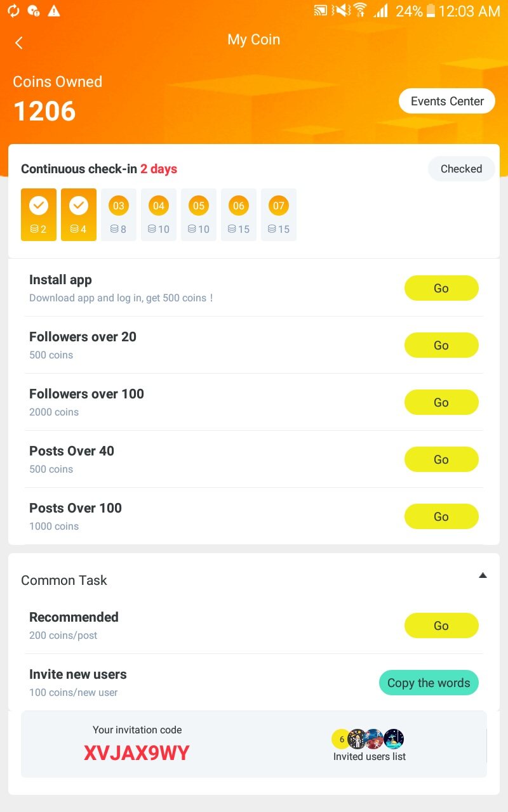Open the Invited users list
Image resolution: width=508 pixels, height=812 pixels.
pos(370,756)
